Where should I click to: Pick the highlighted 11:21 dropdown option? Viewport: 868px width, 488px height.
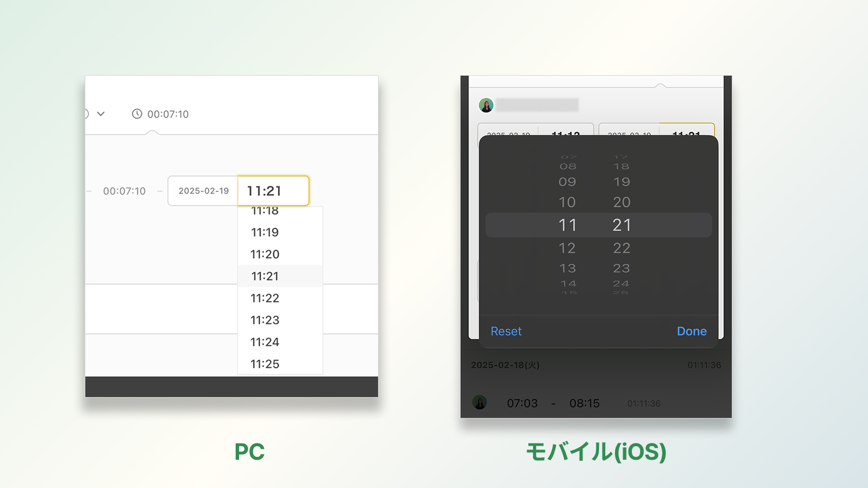pyautogui.click(x=265, y=276)
